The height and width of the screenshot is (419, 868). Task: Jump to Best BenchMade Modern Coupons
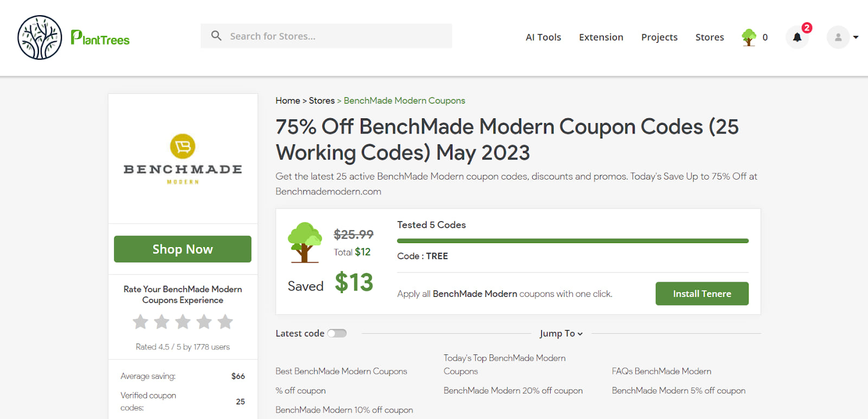tap(341, 371)
